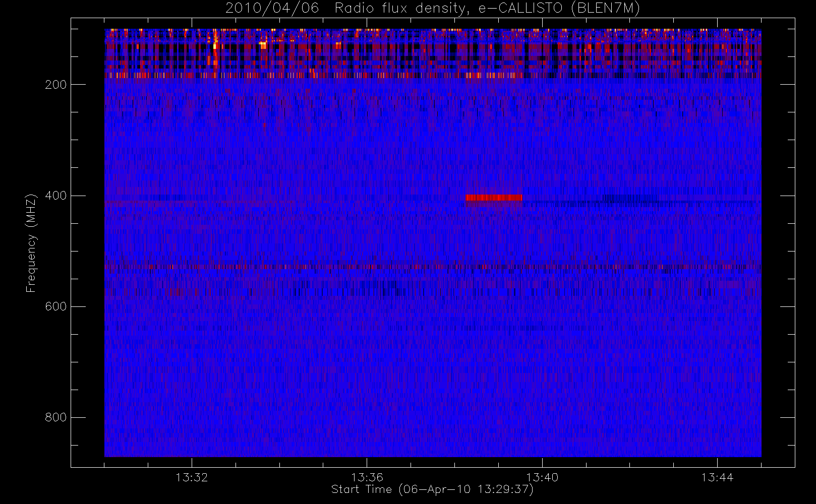The height and width of the screenshot is (504, 816).
Task: Click the plot title '2010/04/06 Radio flux density'
Action: [x=433, y=9]
